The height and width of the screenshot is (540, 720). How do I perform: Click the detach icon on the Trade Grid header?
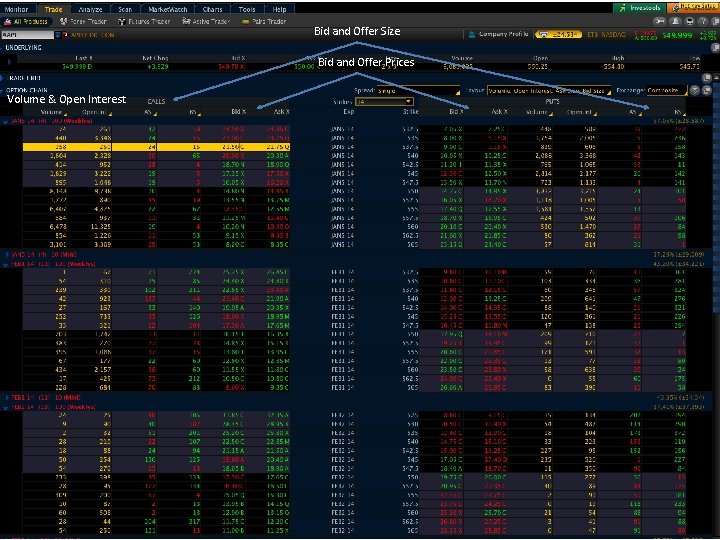(x=707, y=78)
